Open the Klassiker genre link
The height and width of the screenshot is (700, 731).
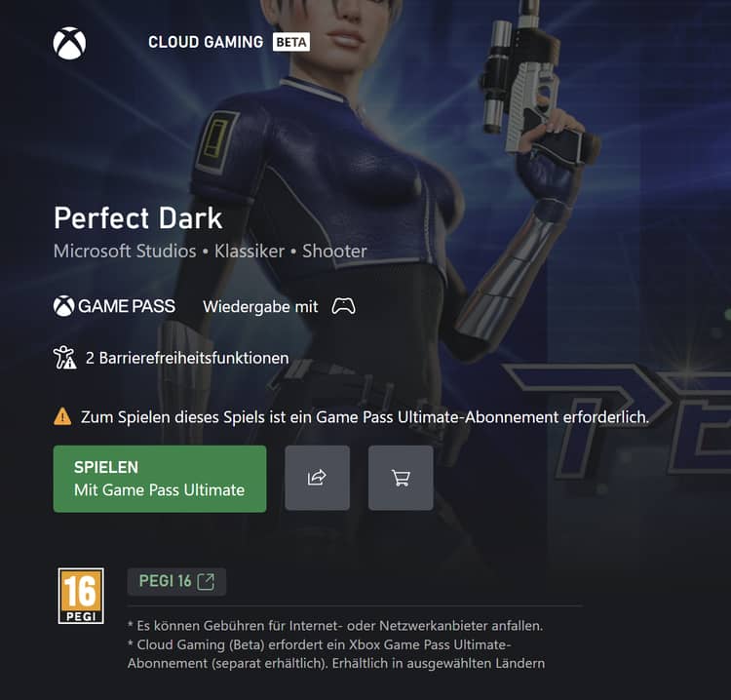[x=249, y=251]
